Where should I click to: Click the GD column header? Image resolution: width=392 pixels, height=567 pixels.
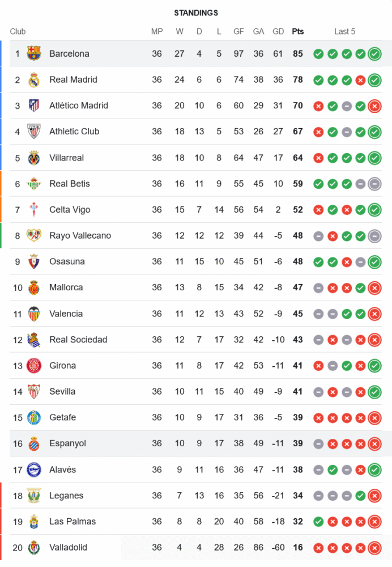pos(278,32)
